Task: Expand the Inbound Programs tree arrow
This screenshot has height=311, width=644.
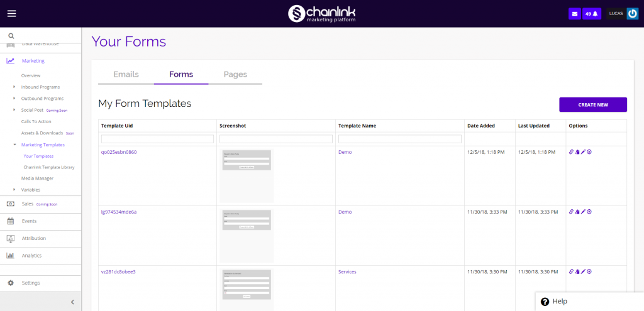Action: pyautogui.click(x=14, y=87)
